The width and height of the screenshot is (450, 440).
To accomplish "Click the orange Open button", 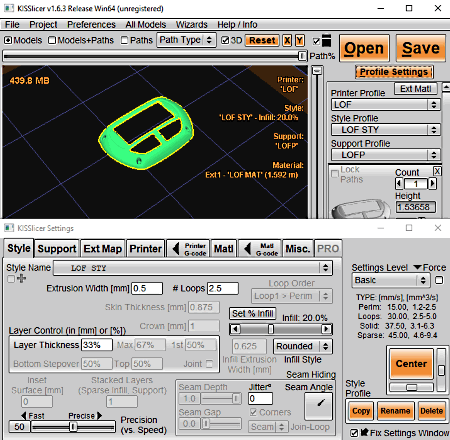I will (364, 48).
